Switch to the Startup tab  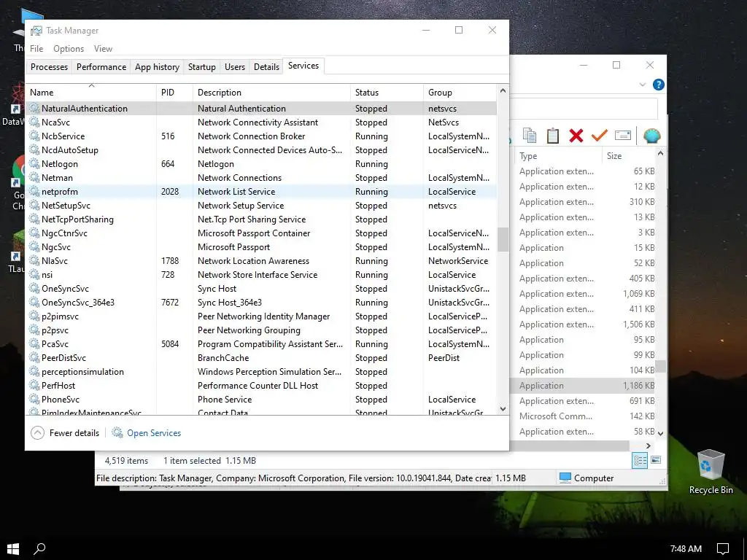click(202, 66)
